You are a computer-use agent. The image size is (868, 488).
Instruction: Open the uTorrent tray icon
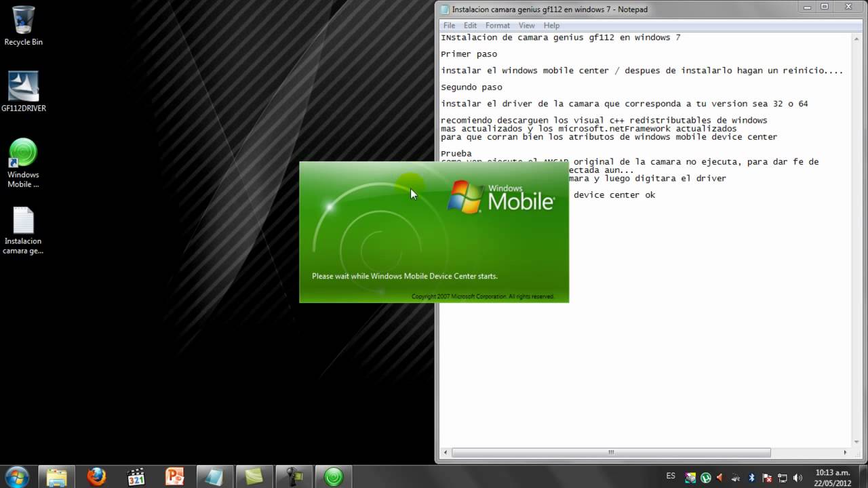(706, 478)
